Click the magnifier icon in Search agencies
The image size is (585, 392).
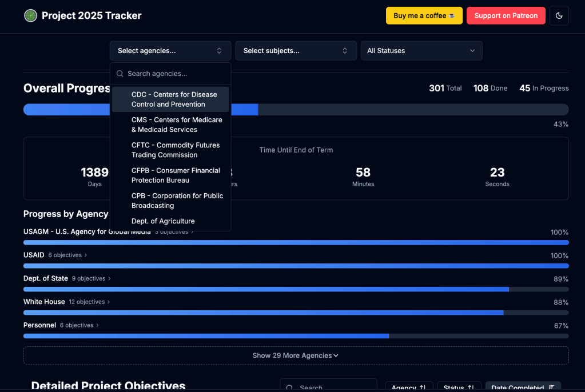tap(120, 74)
